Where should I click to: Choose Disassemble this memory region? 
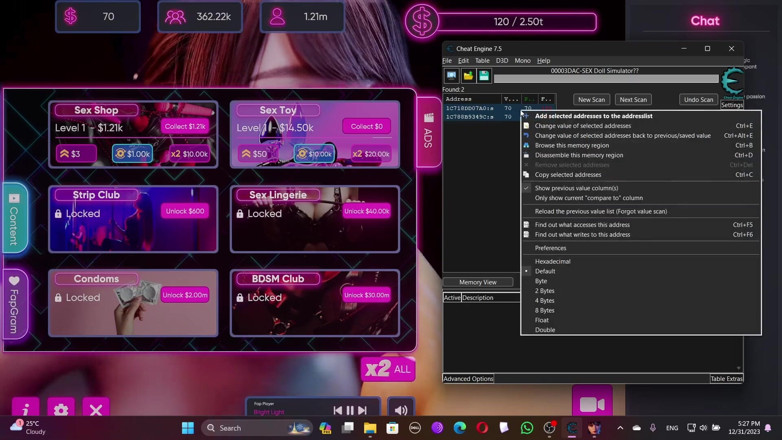(x=641, y=155)
